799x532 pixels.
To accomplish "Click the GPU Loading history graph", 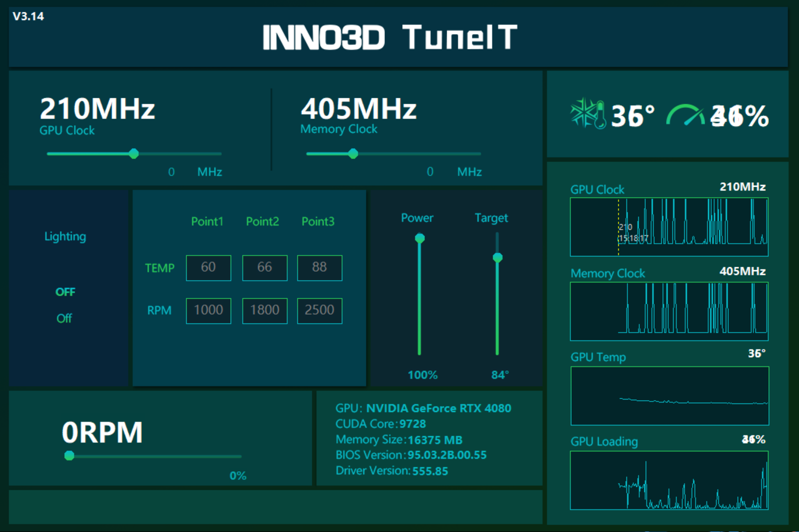I will coord(669,480).
